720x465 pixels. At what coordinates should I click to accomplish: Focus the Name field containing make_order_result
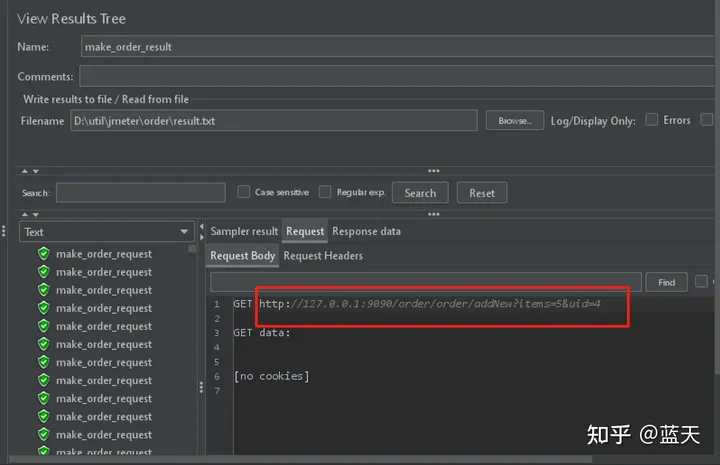click(398, 46)
